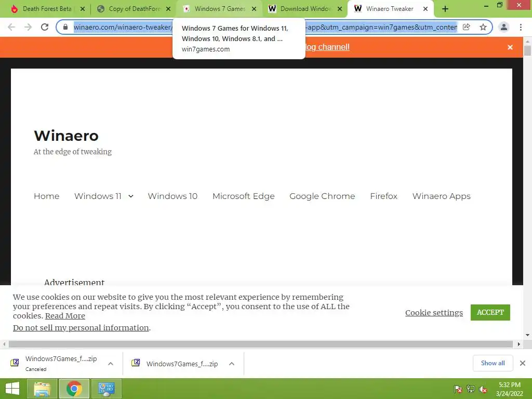Close the downloads bar
The image size is (532, 399).
point(523,363)
